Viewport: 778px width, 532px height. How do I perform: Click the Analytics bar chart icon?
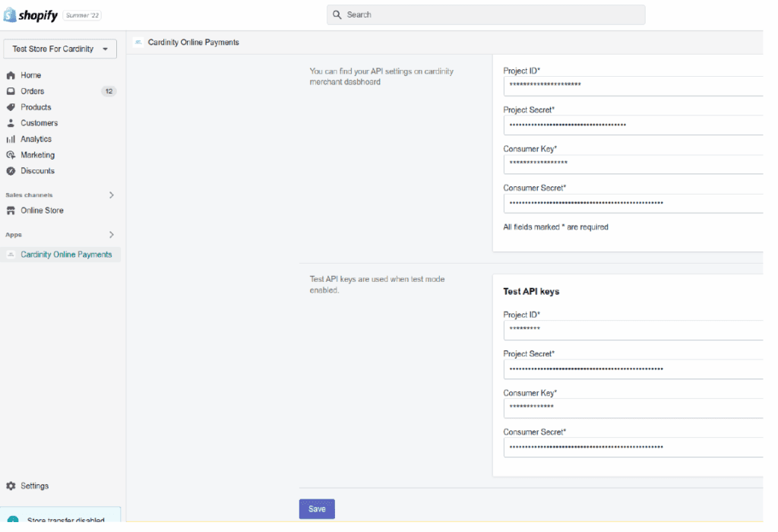11,139
